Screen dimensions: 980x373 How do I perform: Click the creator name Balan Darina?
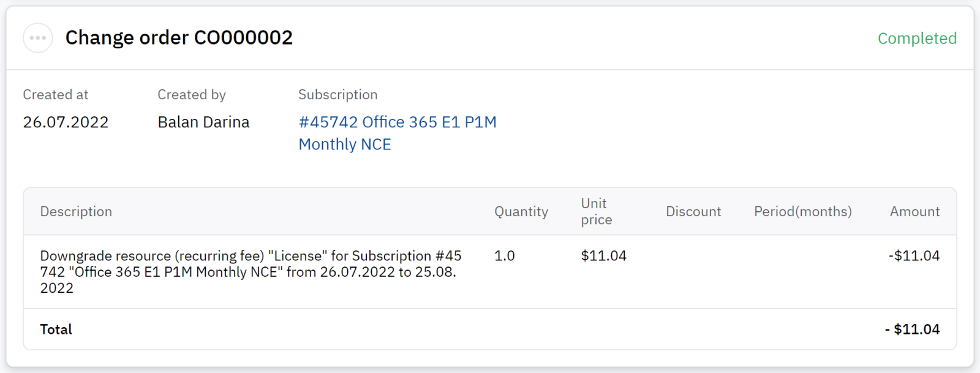click(203, 122)
